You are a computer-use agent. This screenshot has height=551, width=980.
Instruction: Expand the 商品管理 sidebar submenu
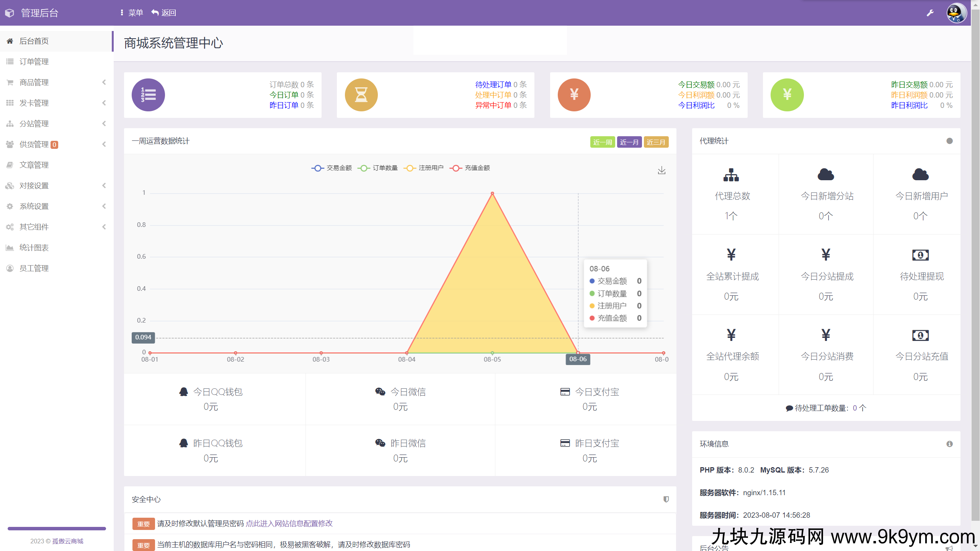57,82
